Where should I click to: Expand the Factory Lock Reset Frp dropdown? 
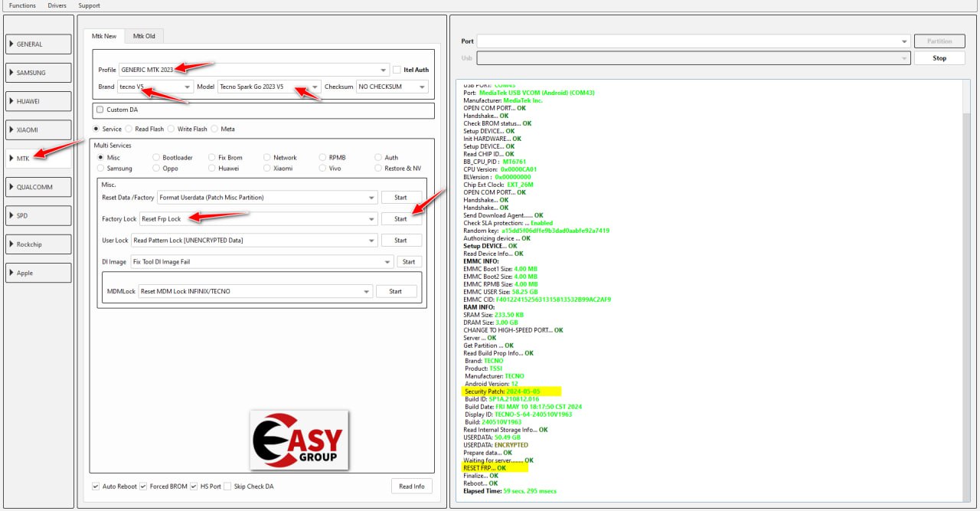pos(259,219)
